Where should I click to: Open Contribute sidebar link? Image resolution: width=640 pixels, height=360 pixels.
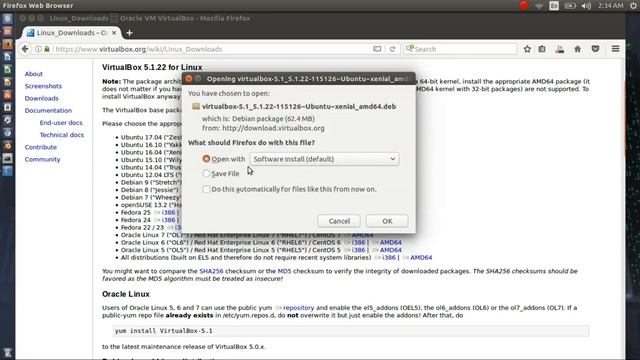tap(41, 147)
